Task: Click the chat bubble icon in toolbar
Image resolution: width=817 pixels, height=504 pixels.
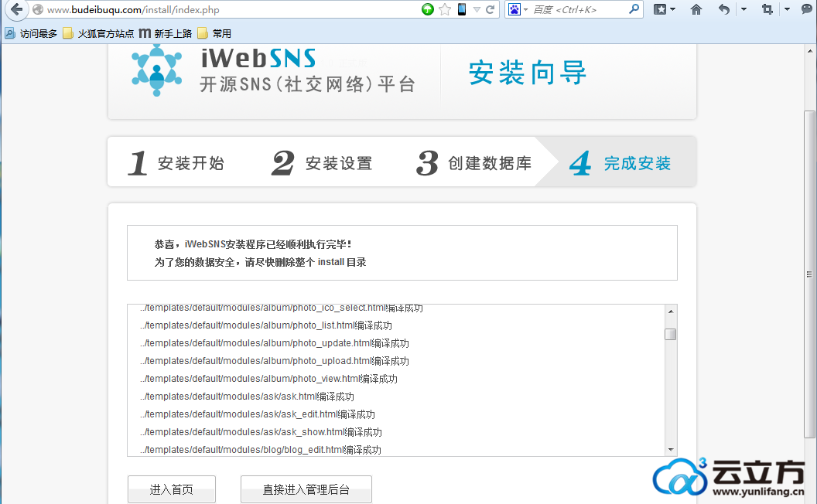Action: (807, 9)
